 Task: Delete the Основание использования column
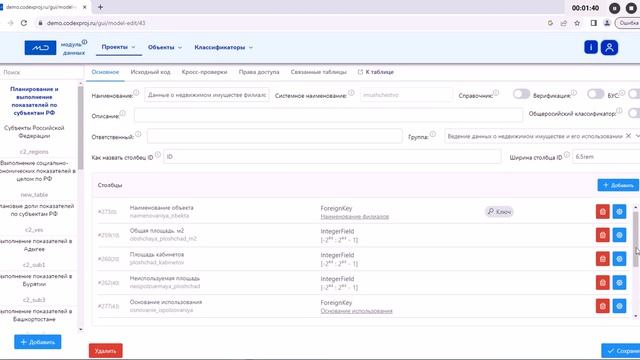602,306
